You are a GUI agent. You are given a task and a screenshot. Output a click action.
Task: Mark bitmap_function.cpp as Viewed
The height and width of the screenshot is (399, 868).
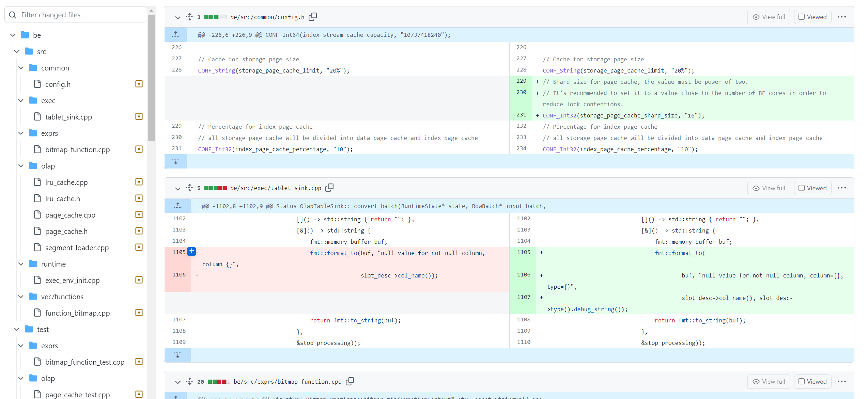812,381
